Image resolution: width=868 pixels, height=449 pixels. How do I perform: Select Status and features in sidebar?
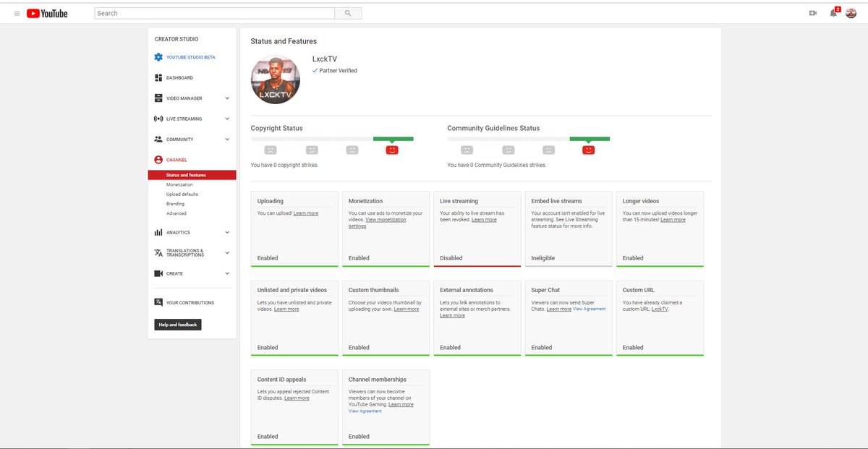pyautogui.click(x=192, y=175)
